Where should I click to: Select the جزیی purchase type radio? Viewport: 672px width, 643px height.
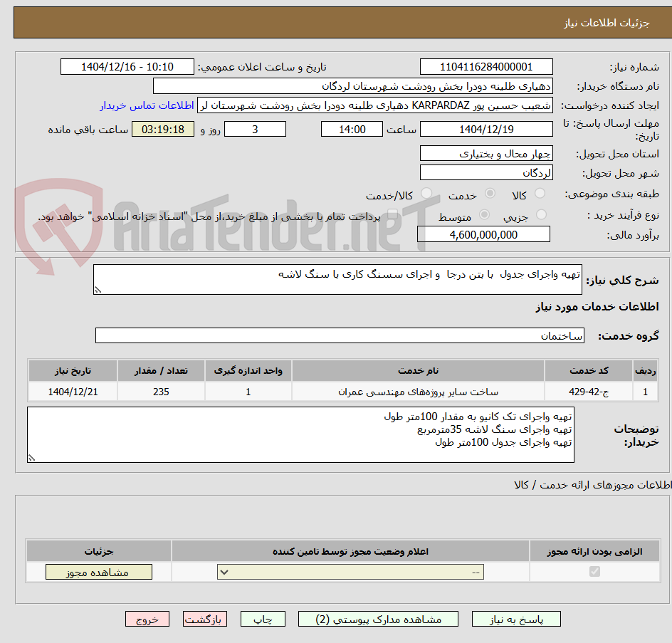[541, 215]
